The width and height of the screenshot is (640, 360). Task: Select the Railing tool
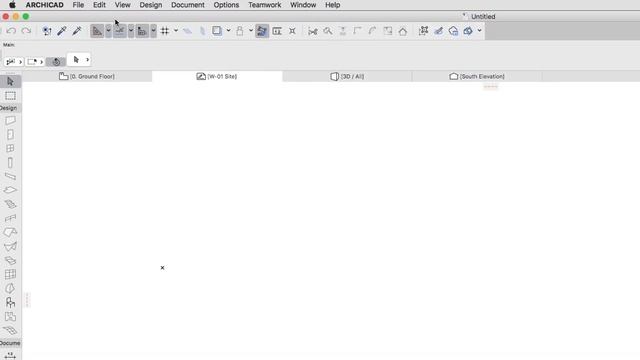coord(10,218)
